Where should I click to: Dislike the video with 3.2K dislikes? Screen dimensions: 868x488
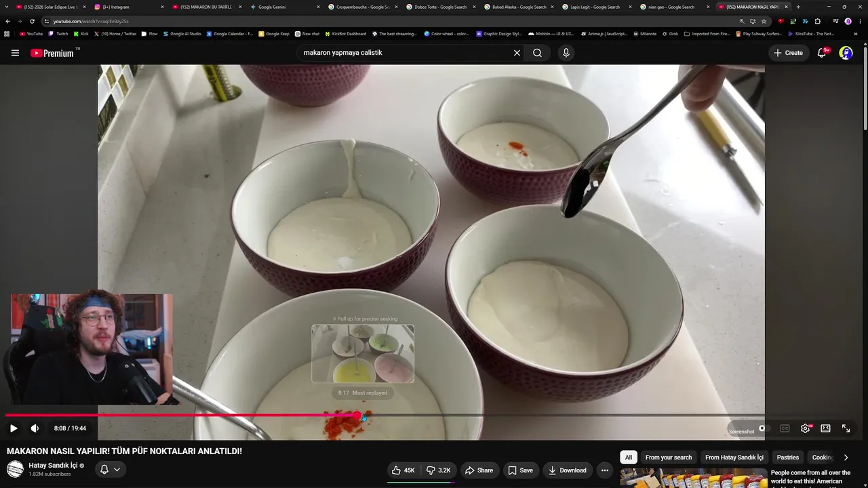(x=439, y=470)
